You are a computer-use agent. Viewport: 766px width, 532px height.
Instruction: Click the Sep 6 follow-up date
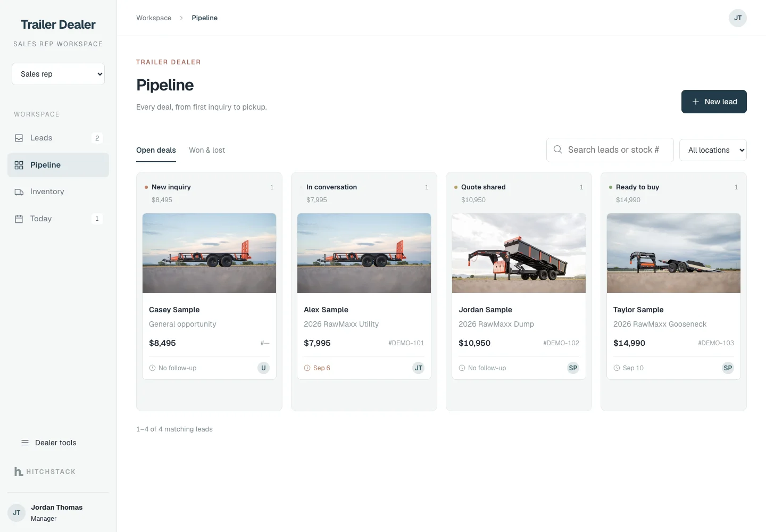[x=321, y=368]
